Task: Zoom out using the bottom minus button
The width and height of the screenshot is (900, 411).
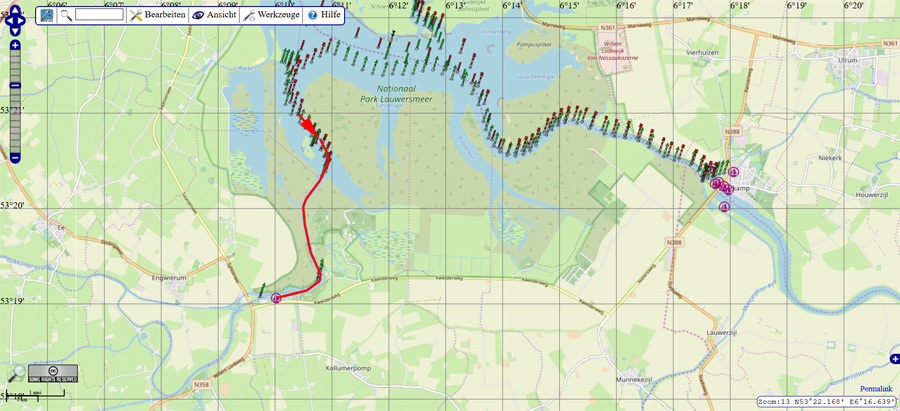Action: click(x=16, y=158)
